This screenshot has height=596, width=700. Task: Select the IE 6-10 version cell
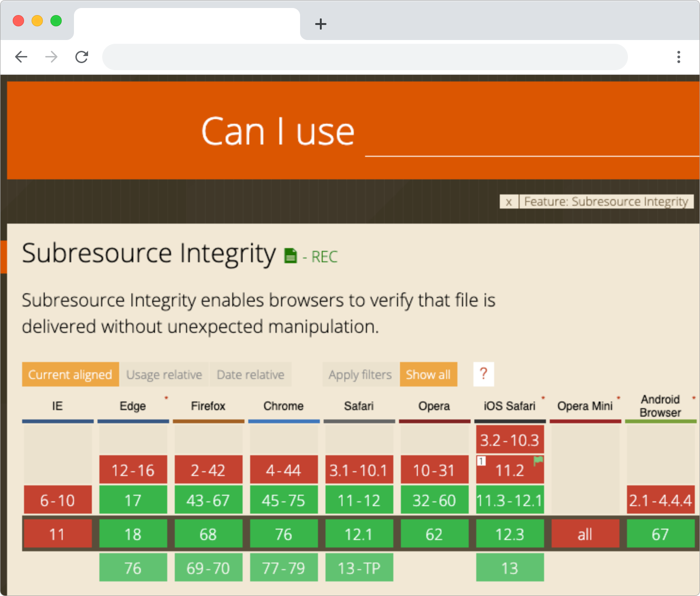point(57,500)
